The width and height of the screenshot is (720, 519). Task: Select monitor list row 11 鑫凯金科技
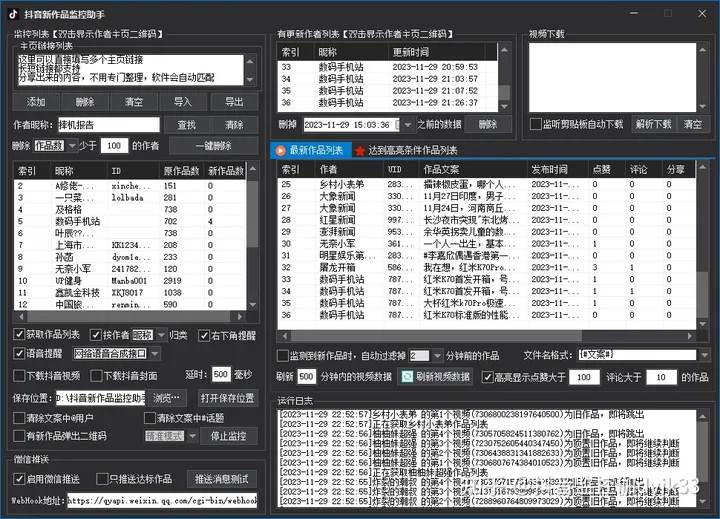click(x=130, y=293)
